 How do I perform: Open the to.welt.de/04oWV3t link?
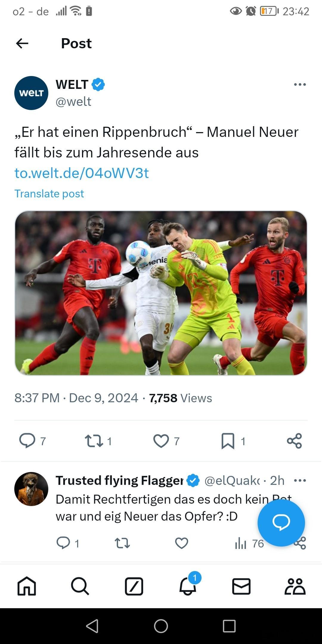(x=81, y=173)
